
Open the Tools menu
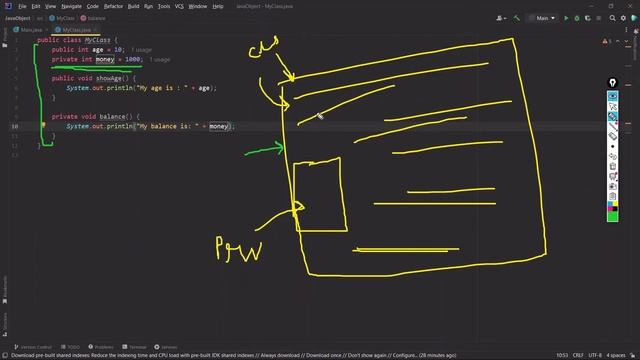point(164,7)
